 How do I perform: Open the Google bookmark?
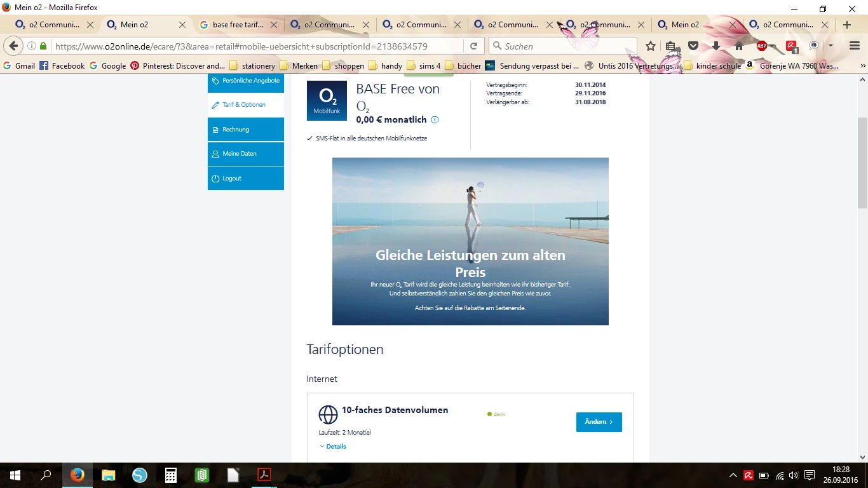click(x=107, y=65)
